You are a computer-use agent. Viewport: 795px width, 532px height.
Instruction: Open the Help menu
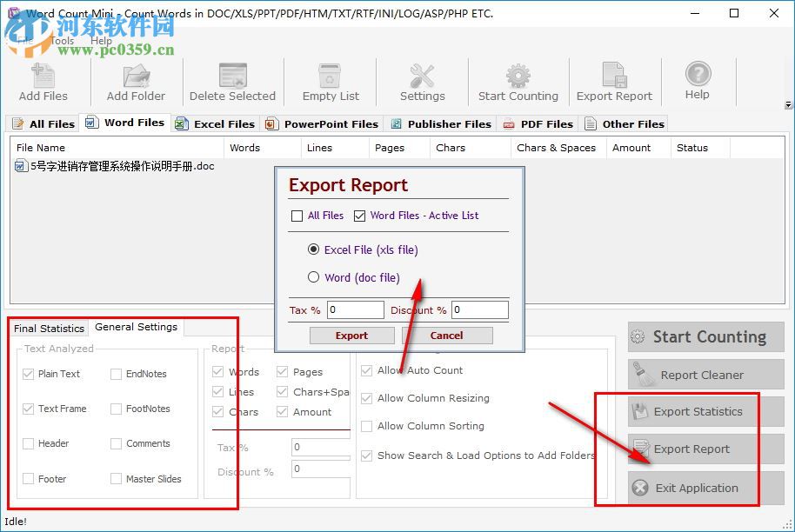coord(102,41)
